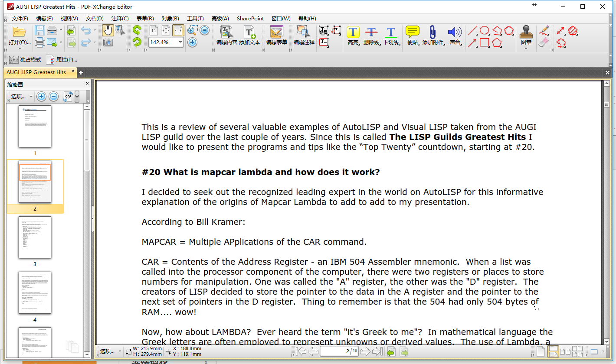Select the Rectangle shape tool
Viewport: 616px width, 364px height.
(x=485, y=42)
